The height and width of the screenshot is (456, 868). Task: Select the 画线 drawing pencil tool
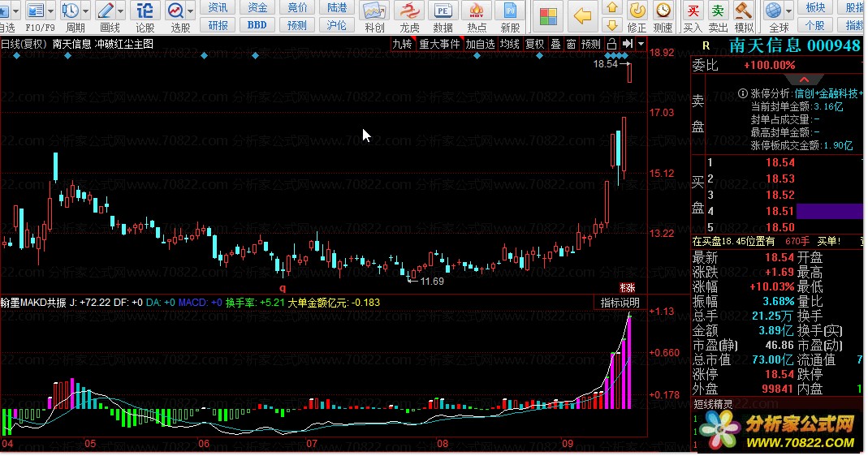coord(106,10)
